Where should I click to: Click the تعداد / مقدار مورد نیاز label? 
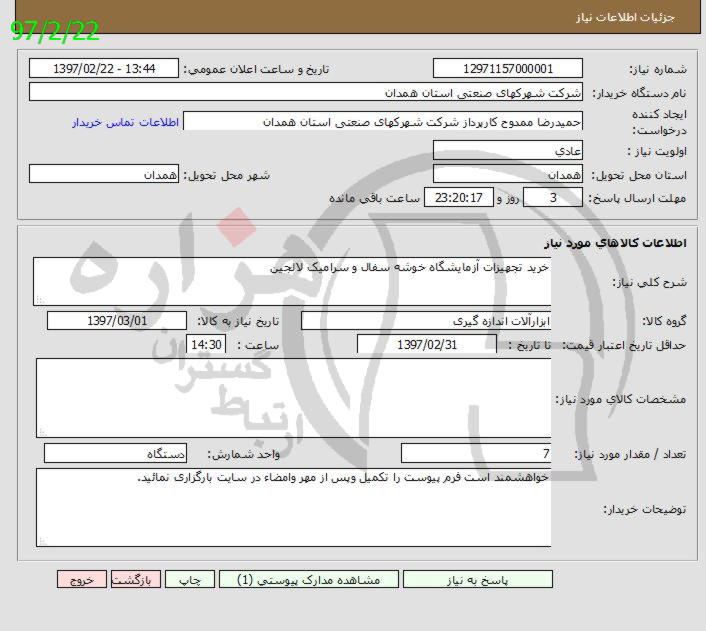(630, 454)
